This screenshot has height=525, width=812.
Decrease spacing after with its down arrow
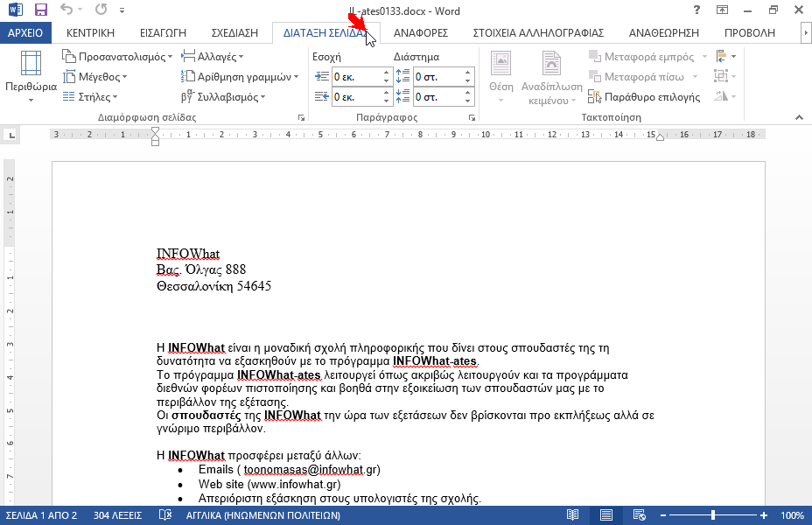(x=467, y=101)
